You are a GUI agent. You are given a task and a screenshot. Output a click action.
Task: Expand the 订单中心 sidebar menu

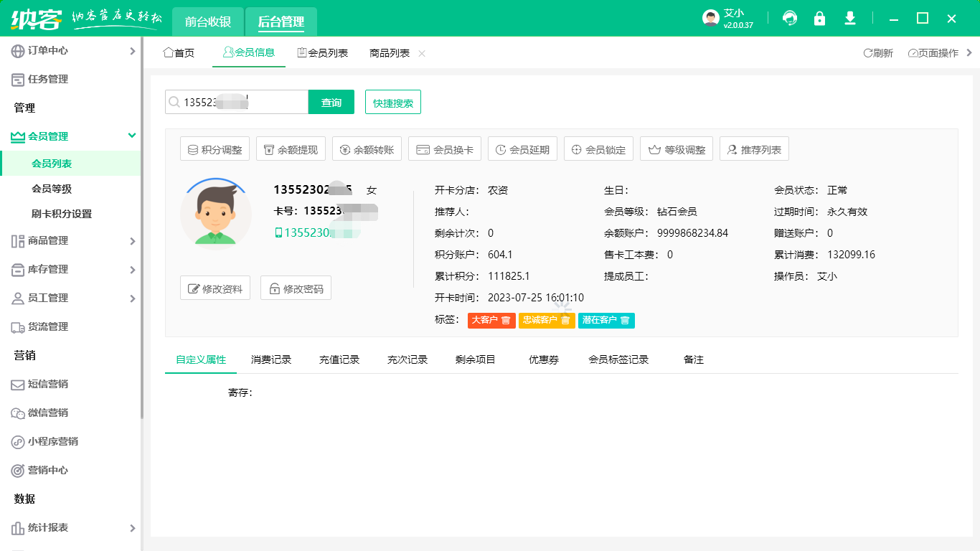[70, 51]
